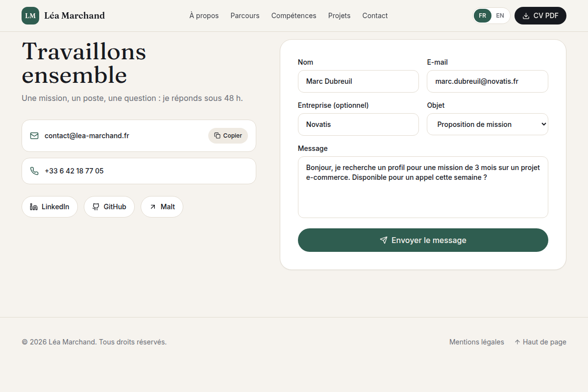Image resolution: width=588 pixels, height=392 pixels.
Task: Download the CV PDF
Action: (x=540, y=16)
